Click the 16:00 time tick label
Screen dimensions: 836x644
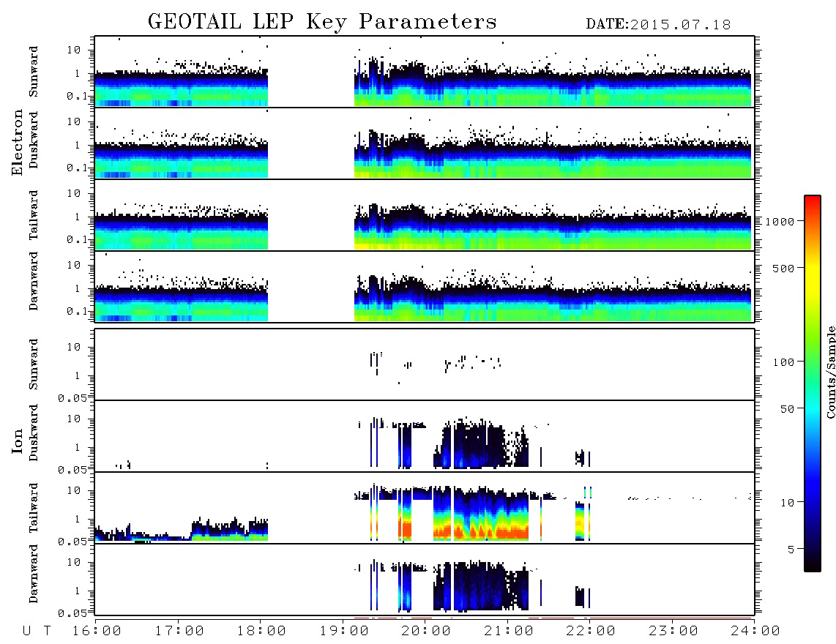(97, 632)
